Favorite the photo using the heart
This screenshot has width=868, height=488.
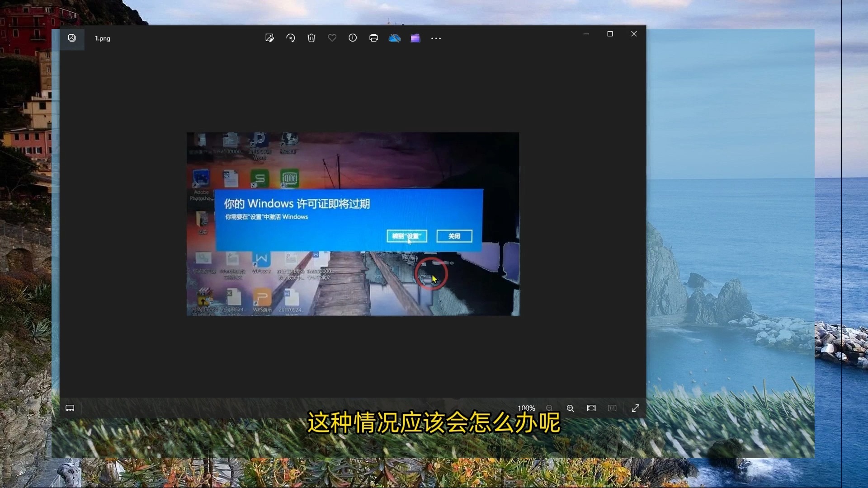click(x=332, y=38)
